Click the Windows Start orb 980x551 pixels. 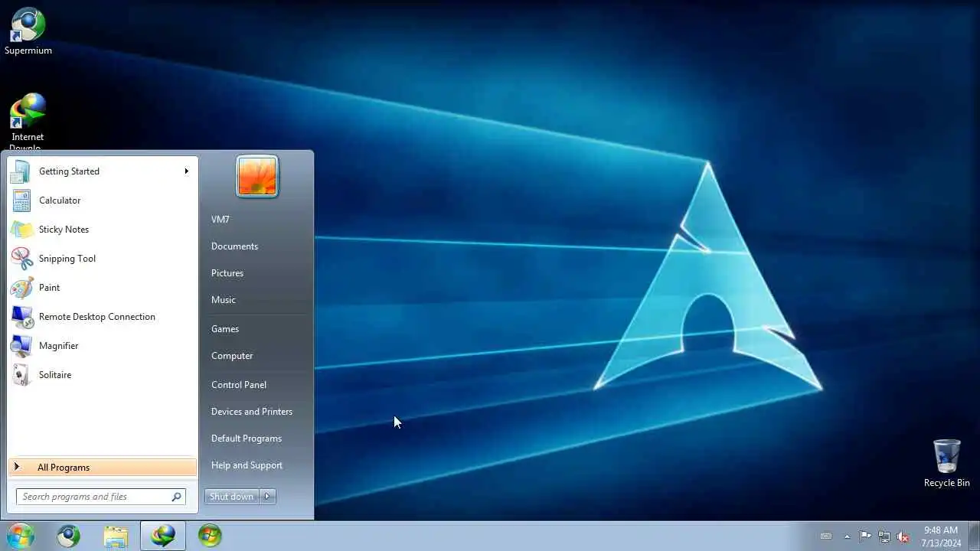21,536
